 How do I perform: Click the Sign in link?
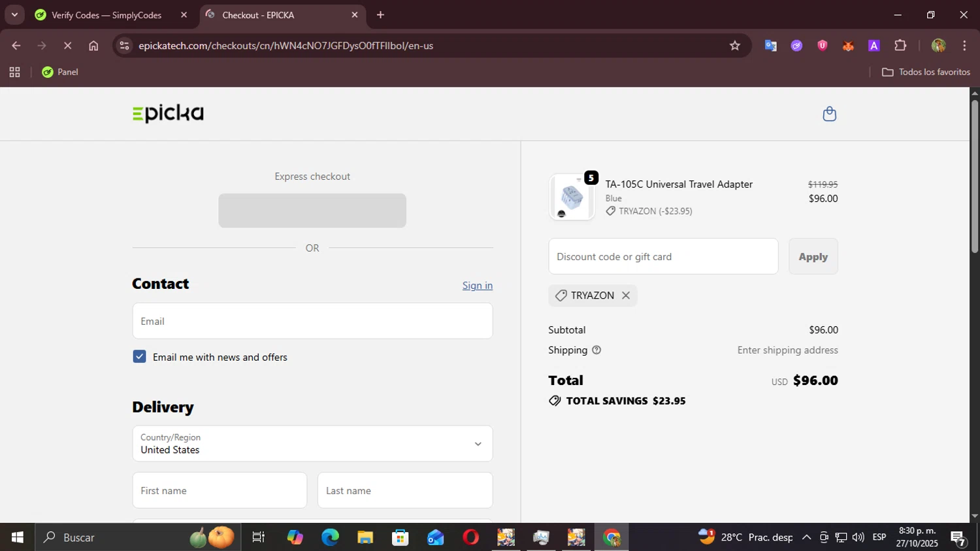(478, 286)
